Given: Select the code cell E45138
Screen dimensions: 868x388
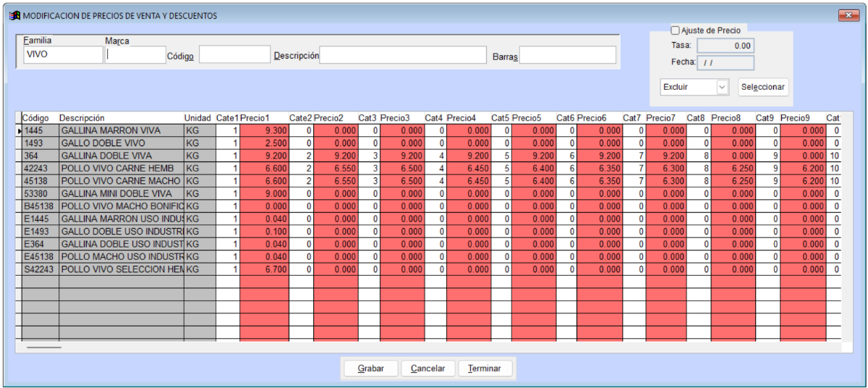Looking at the screenshot, I should pos(40,257).
